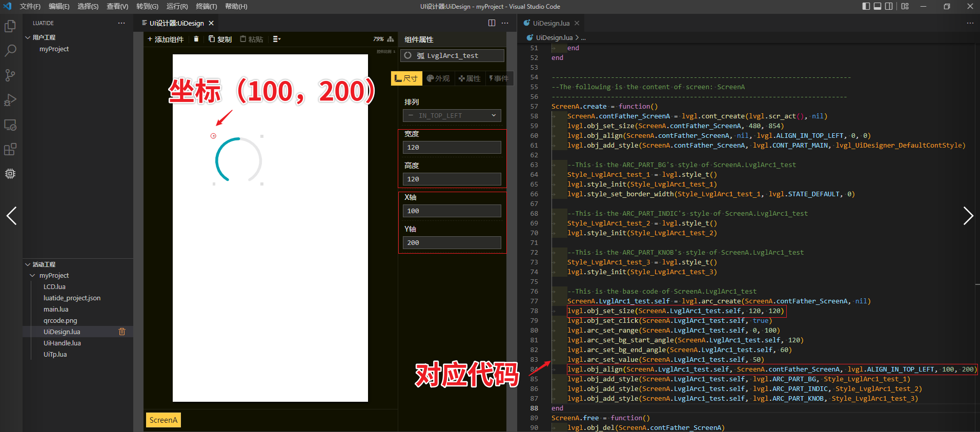Click the hierarchy icon next to 79%
Screen dimensions: 980x432
(391, 39)
